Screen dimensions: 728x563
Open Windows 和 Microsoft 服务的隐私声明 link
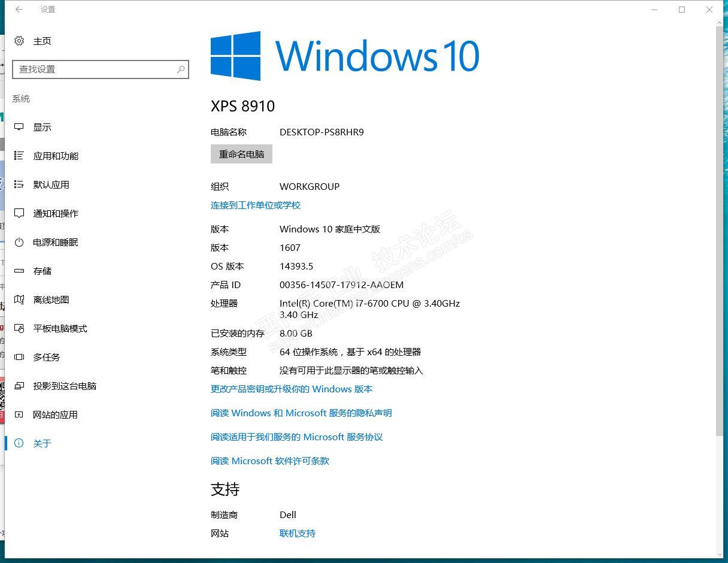pos(301,413)
